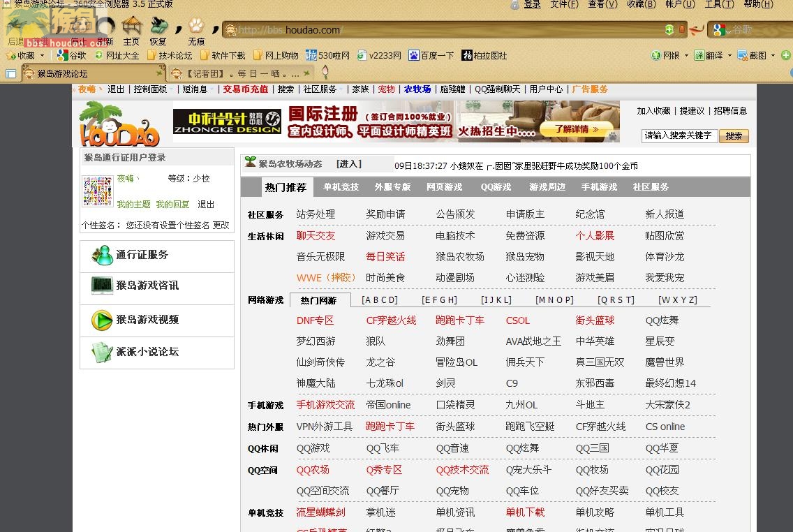Click 我的主题 in the login panel
This screenshot has width=793, height=532.
[133, 205]
